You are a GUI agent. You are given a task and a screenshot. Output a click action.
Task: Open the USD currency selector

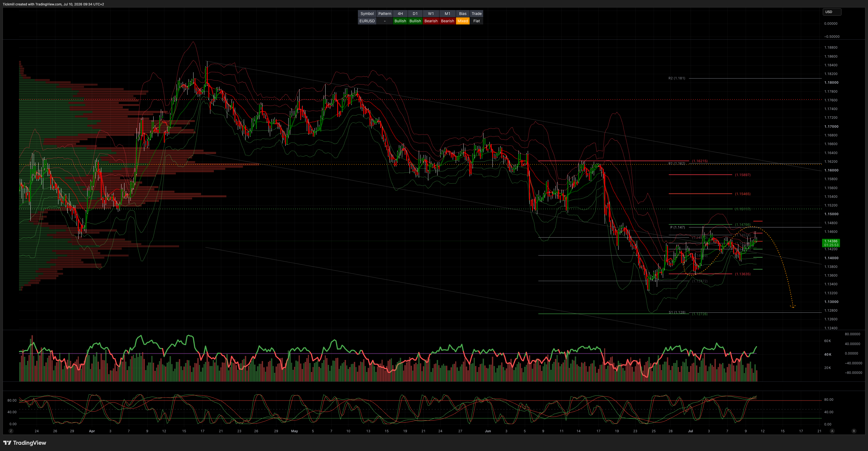coord(832,12)
